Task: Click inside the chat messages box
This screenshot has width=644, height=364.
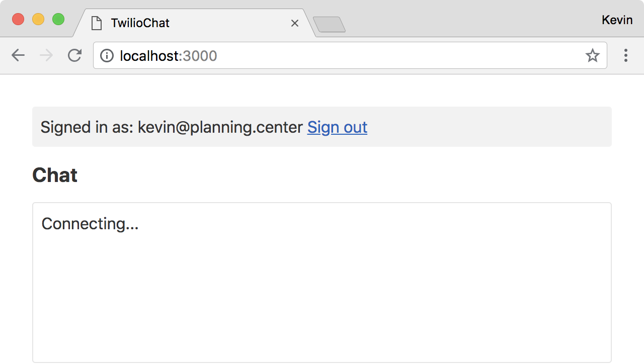Action: click(x=322, y=292)
